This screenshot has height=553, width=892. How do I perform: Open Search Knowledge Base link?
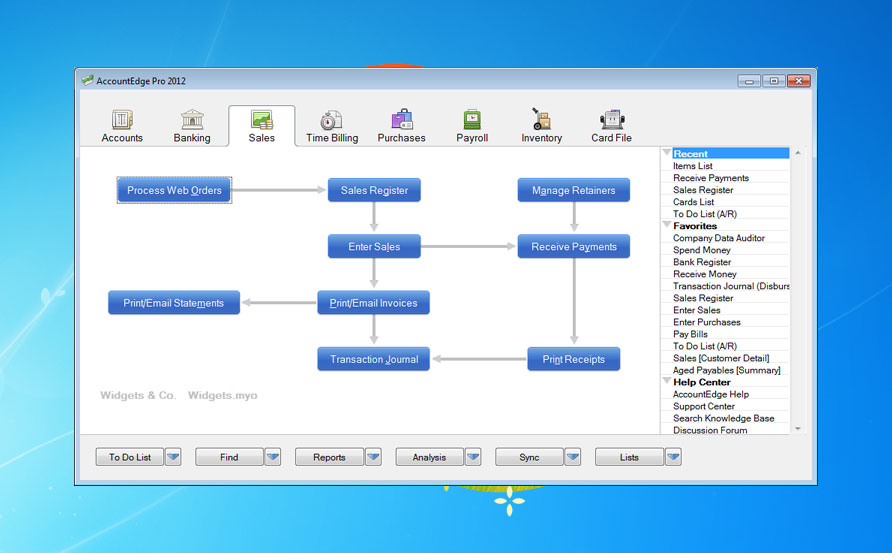(x=724, y=418)
